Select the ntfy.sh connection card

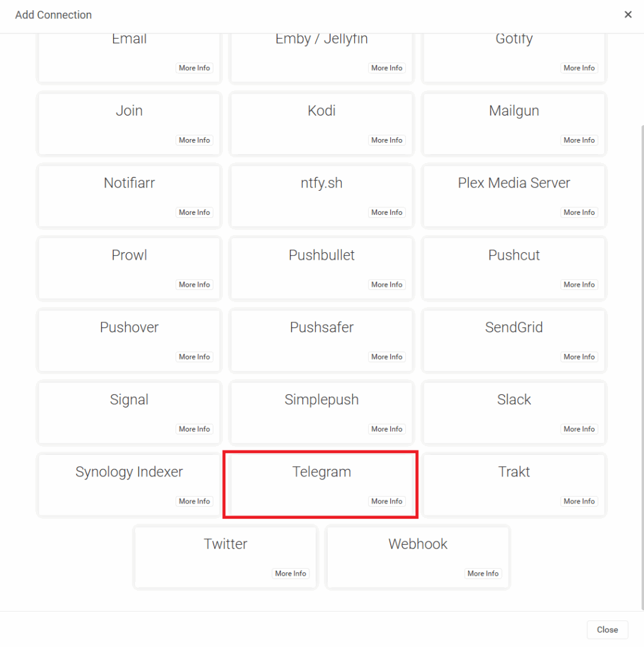pos(321,196)
